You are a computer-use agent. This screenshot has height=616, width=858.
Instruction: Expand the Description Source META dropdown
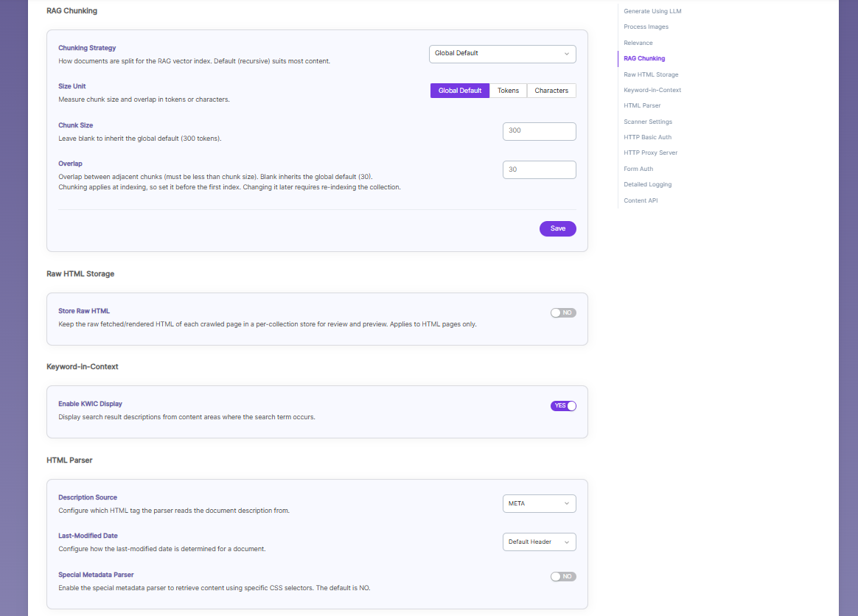[x=539, y=504]
